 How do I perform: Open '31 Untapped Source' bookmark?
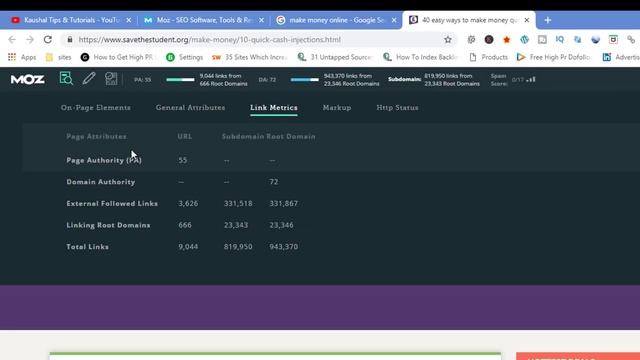click(x=335, y=57)
